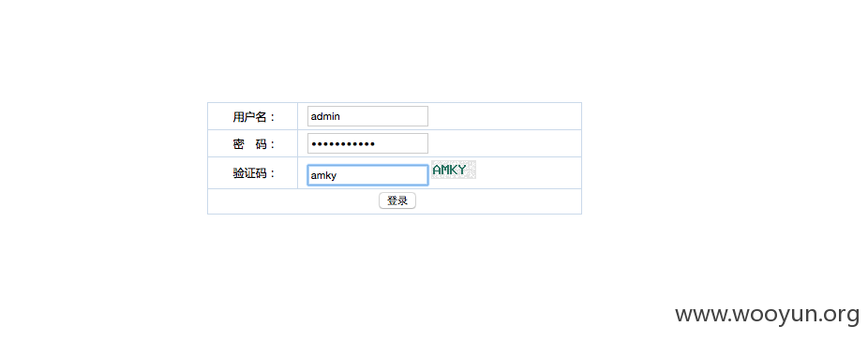Screen dimensions: 868x341
Task: Click blank area left of the 登录 button
Action: pos(293,200)
